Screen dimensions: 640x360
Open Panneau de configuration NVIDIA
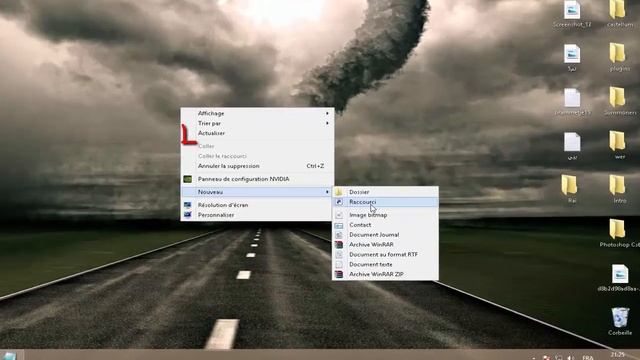point(257,179)
